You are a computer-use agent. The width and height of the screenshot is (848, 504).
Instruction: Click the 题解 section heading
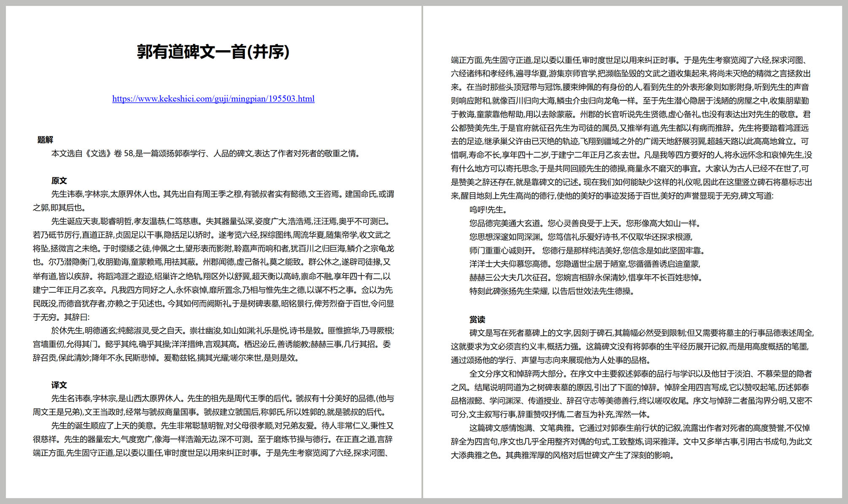(x=45, y=140)
